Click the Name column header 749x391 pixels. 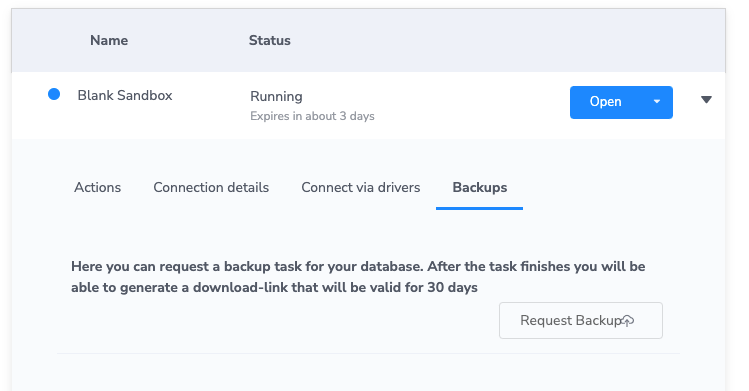point(109,41)
